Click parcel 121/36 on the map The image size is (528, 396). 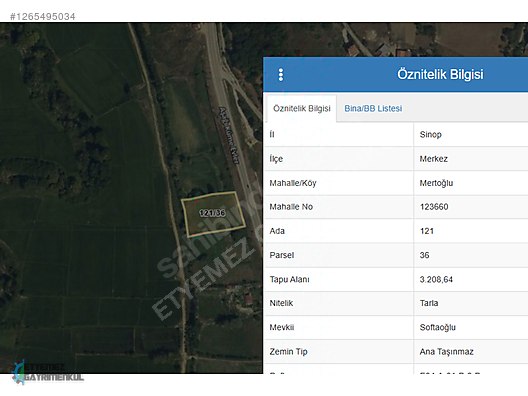click(212, 213)
